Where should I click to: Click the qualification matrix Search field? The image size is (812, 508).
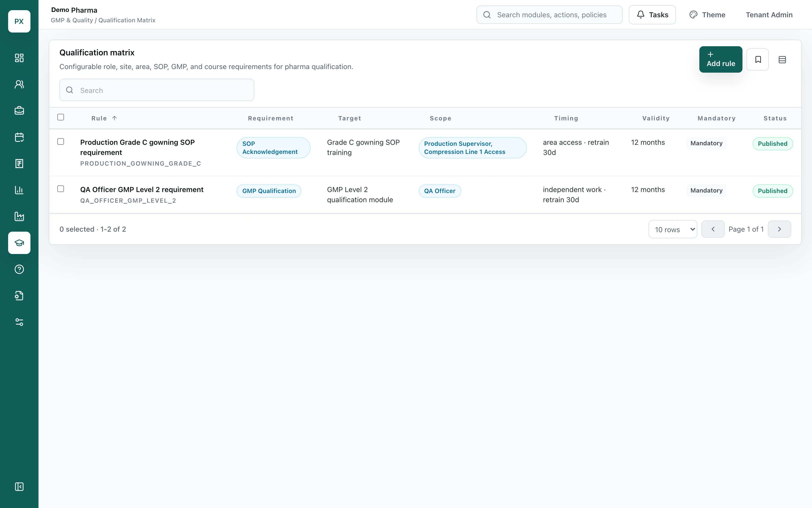157,90
